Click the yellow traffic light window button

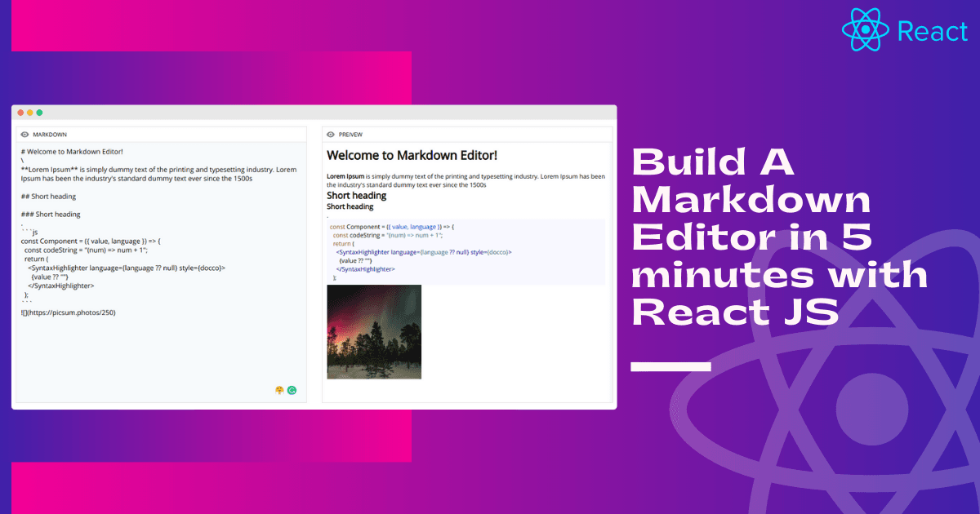coord(30,113)
